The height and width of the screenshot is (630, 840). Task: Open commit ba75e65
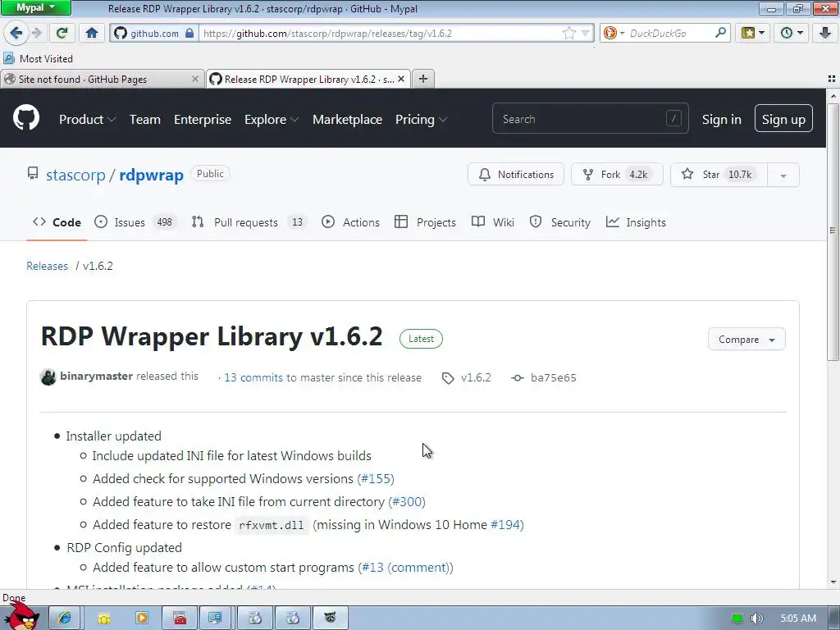pos(544,377)
